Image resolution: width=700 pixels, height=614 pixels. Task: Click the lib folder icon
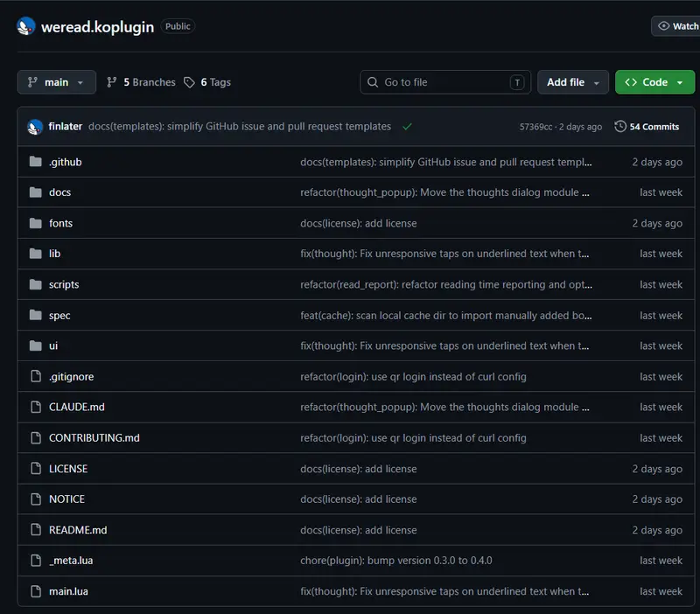36,254
